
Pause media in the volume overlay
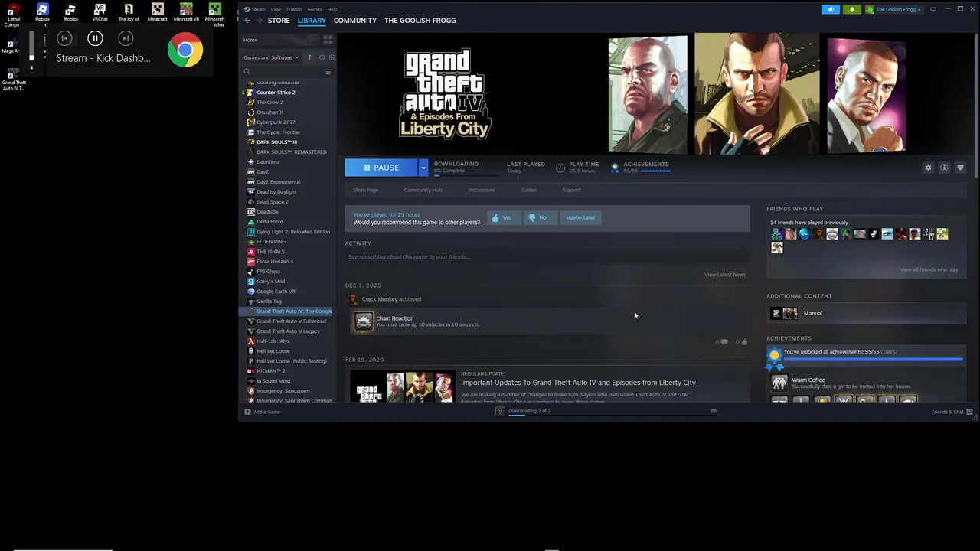point(95,38)
